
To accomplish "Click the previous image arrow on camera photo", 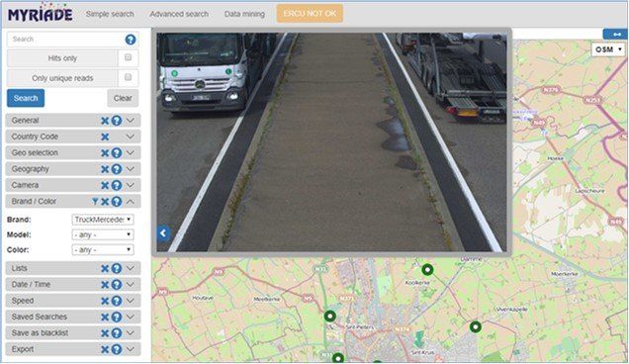I will (x=163, y=232).
